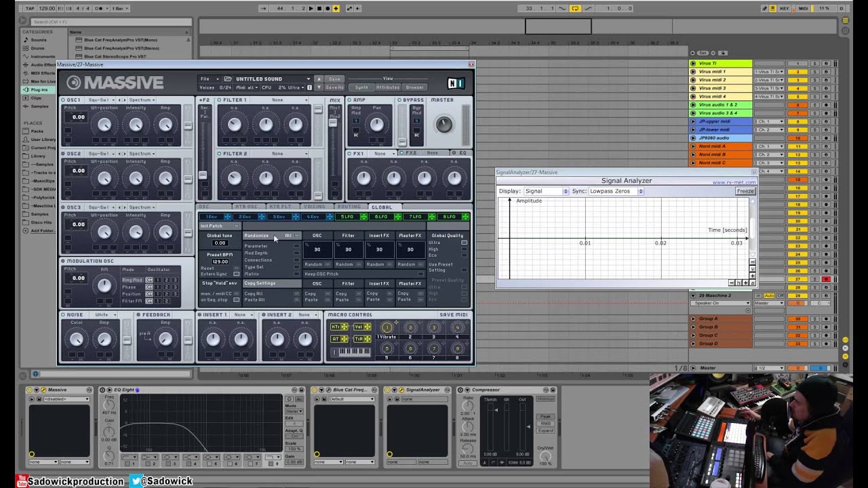Toggle OSC1 on/off indicator
The height and width of the screenshot is (488, 868).
click(x=64, y=100)
